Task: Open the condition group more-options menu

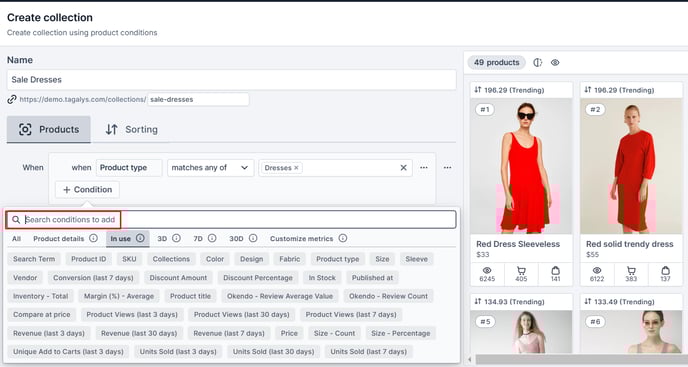Action: click(x=447, y=168)
